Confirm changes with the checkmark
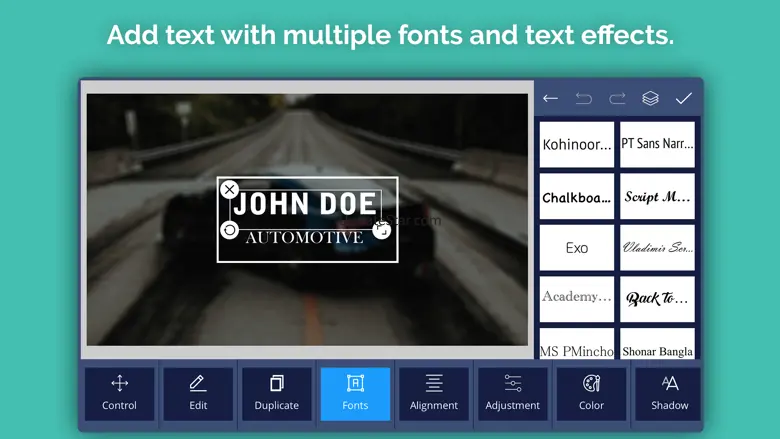 click(x=683, y=98)
